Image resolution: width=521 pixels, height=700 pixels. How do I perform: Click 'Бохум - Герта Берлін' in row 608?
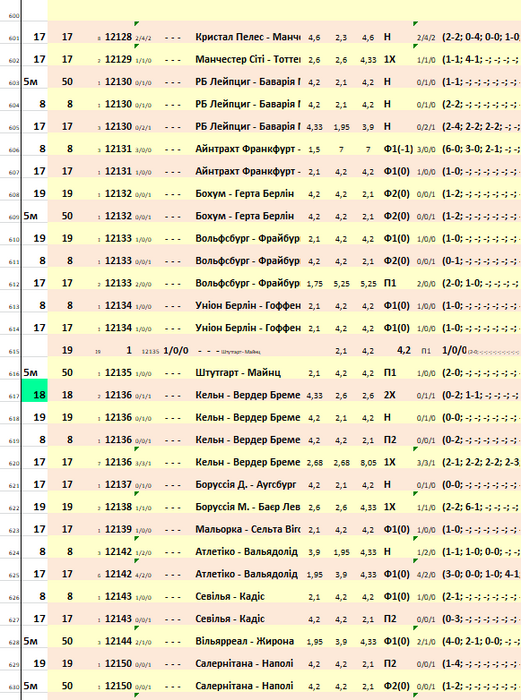coord(245,194)
